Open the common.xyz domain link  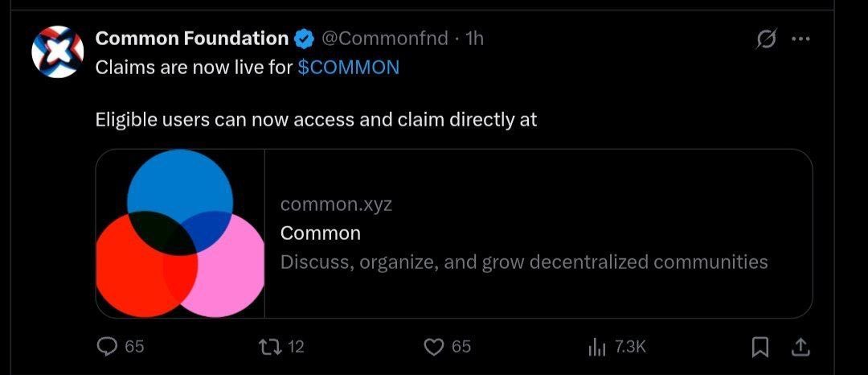tap(336, 204)
